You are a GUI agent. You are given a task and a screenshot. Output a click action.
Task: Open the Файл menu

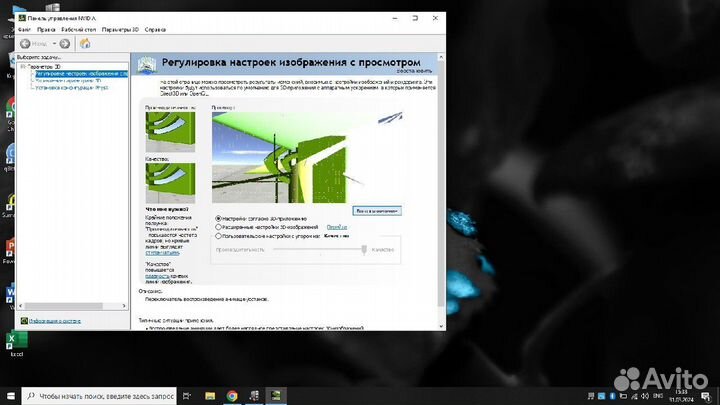pyautogui.click(x=24, y=29)
